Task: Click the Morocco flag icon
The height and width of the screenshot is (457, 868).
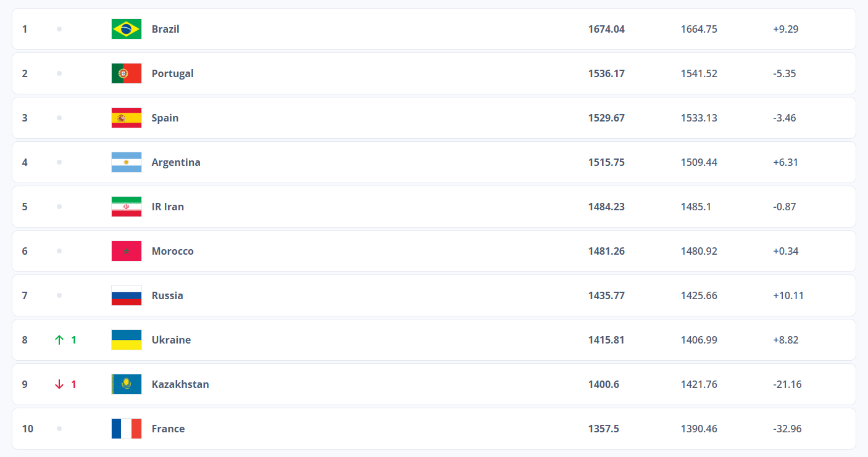Action: pos(127,251)
